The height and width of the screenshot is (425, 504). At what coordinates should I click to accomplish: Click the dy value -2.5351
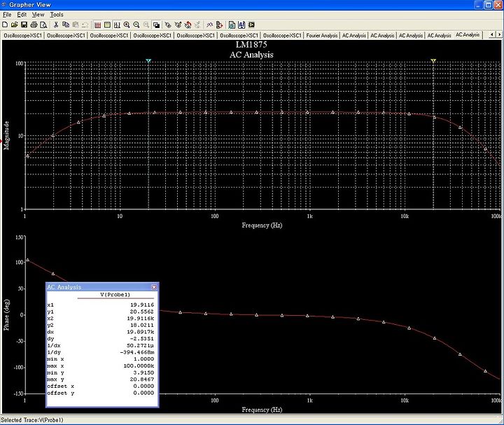point(142,339)
